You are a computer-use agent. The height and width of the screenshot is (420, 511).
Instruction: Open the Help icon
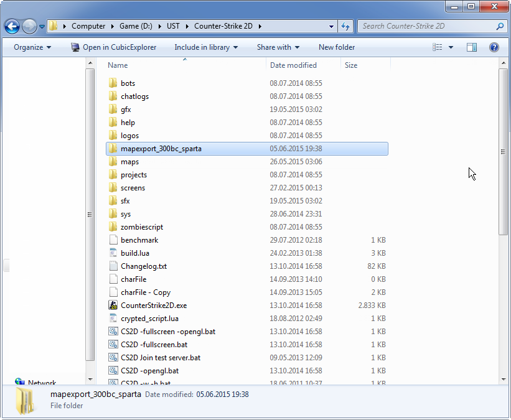[494, 47]
